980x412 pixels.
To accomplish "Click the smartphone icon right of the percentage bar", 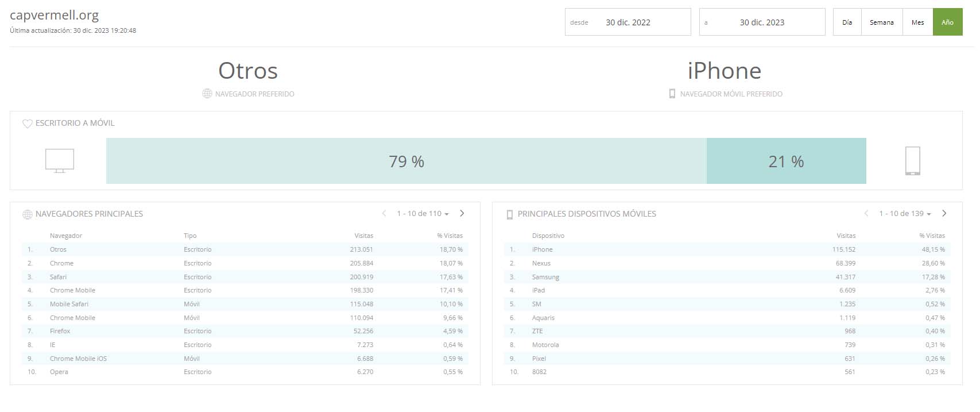I will tap(912, 161).
